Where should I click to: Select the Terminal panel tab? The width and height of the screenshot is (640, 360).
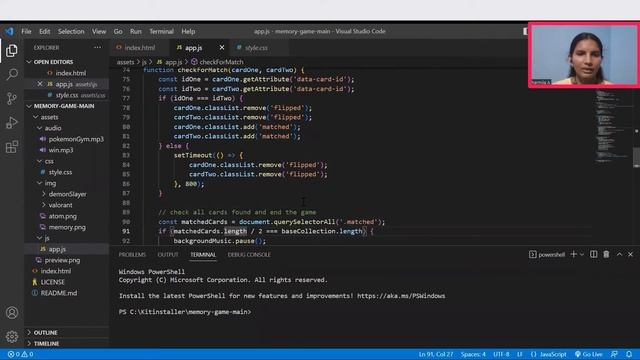[x=203, y=255]
